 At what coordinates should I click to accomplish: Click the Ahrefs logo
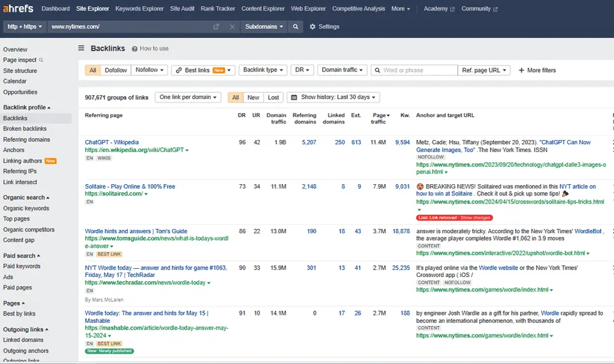coord(18,9)
